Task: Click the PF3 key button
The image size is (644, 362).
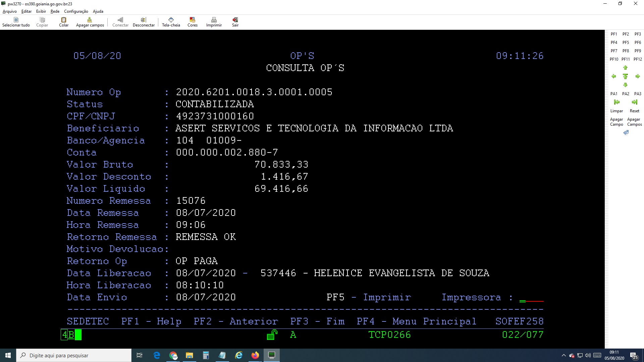Action: 638,34
